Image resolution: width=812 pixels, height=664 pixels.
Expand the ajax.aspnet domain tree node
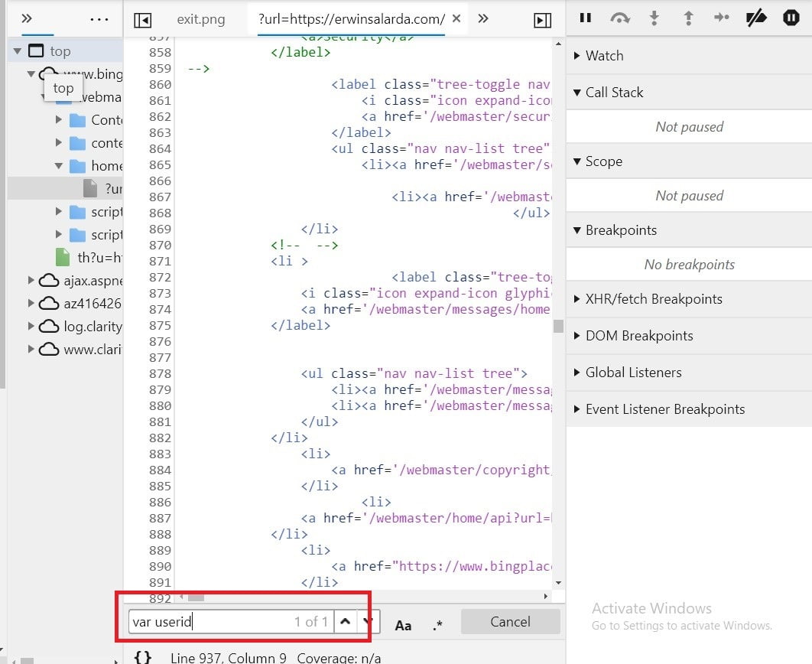(x=31, y=281)
